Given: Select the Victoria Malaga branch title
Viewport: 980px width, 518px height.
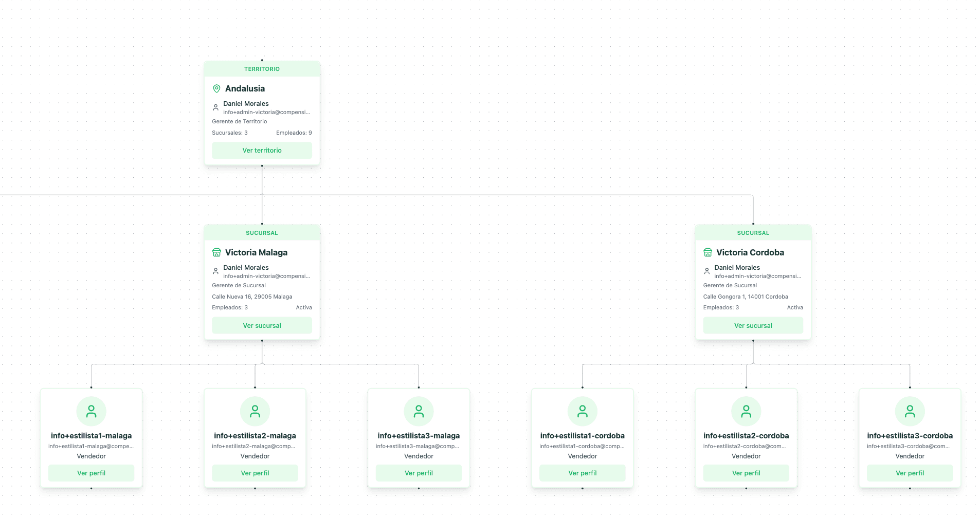Looking at the screenshot, I should [x=256, y=252].
